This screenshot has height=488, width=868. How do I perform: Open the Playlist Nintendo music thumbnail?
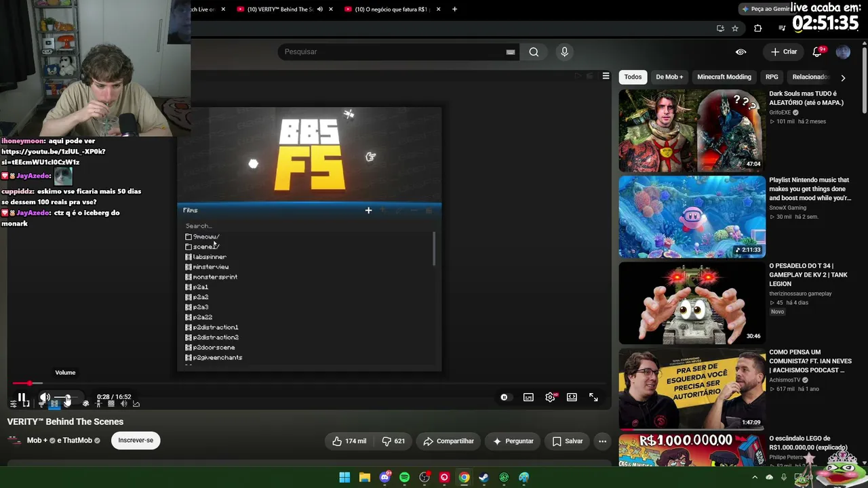point(692,217)
